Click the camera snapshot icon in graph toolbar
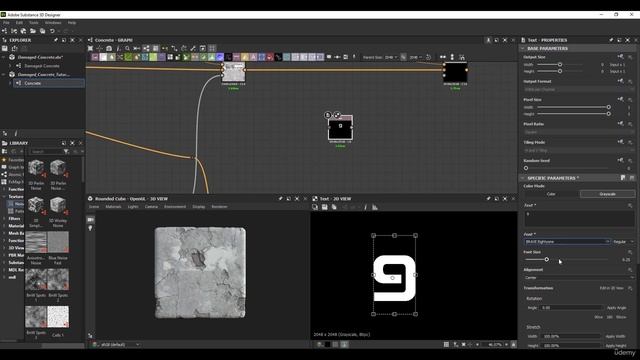The height and width of the screenshot is (360, 640). point(109,48)
